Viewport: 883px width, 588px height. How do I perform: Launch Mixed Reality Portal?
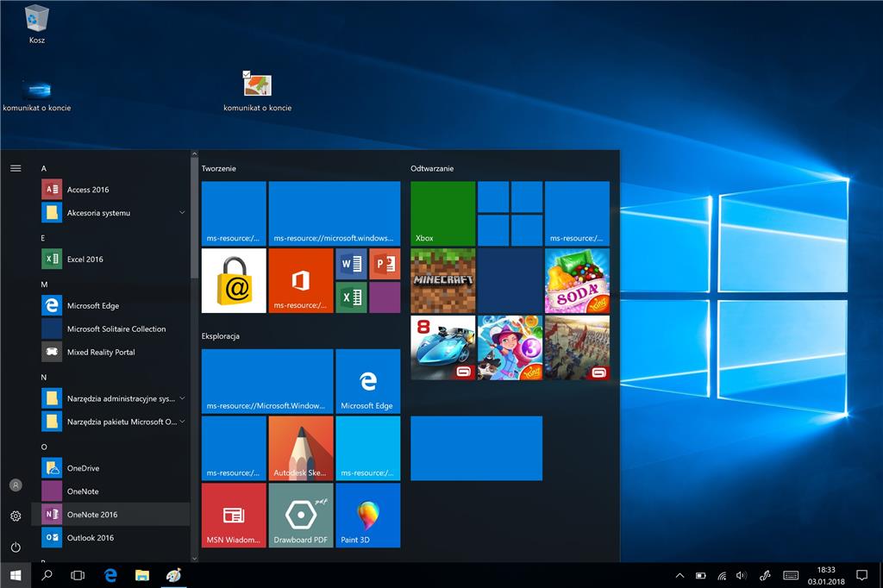coord(110,352)
